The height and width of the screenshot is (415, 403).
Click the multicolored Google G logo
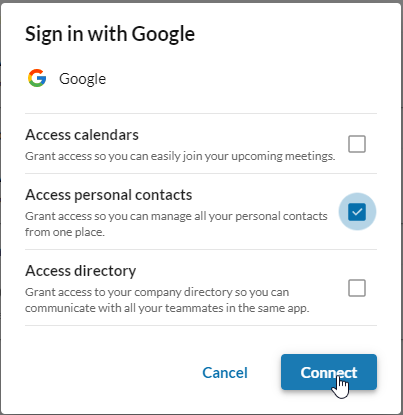[x=37, y=78]
